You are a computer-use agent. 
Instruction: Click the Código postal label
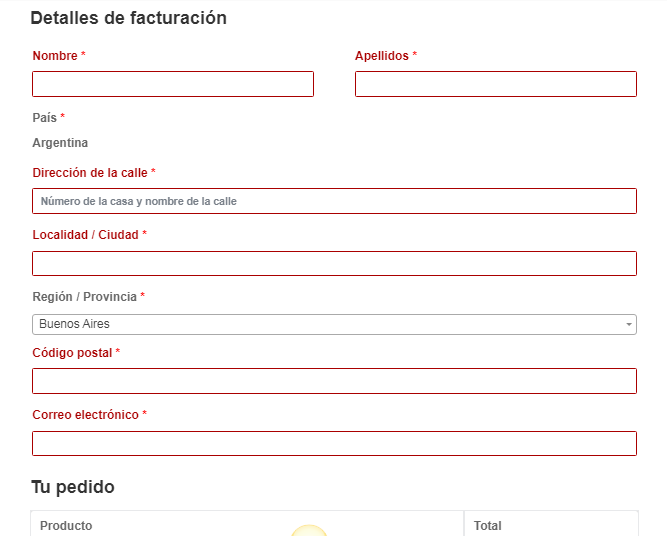[x=72, y=353]
